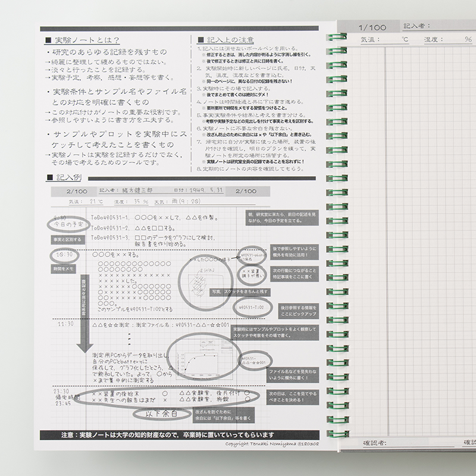Image resolution: width=476 pixels, height=476 pixels.
Task: Click the example line starting "ToDo490531-2."
Action: coord(133,228)
